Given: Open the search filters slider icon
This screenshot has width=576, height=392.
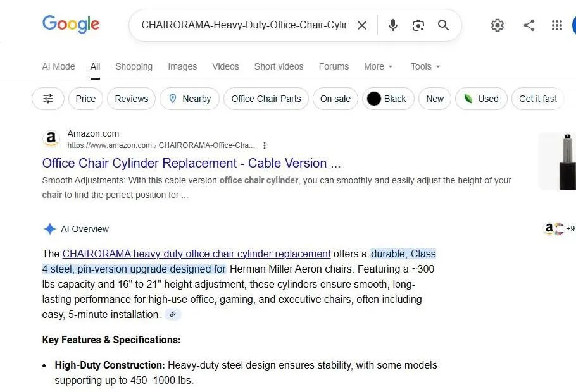Looking at the screenshot, I should [47, 99].
